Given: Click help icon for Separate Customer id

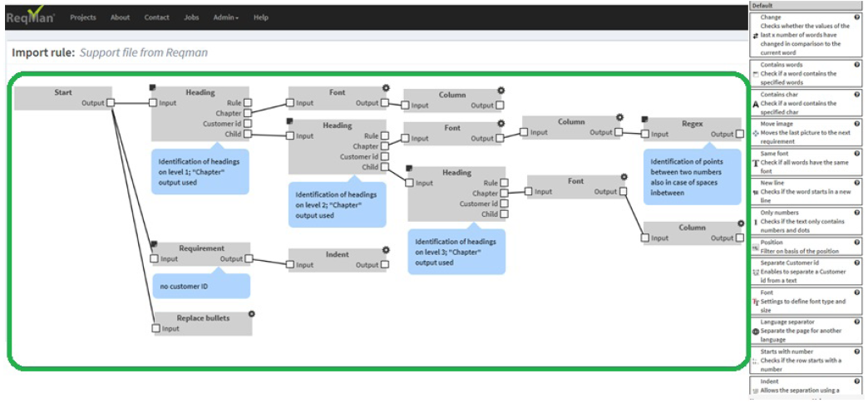Looking at the screenshot, I should tap(857, 263).
